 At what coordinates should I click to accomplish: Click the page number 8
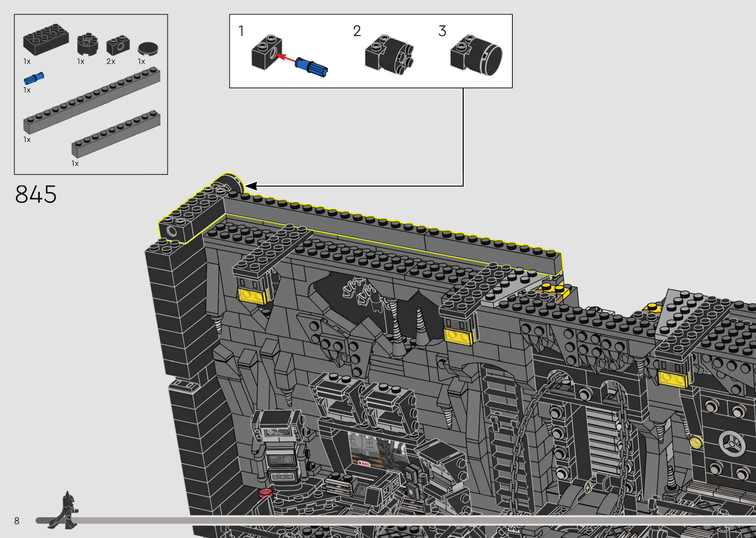click(x=17, y=521)
